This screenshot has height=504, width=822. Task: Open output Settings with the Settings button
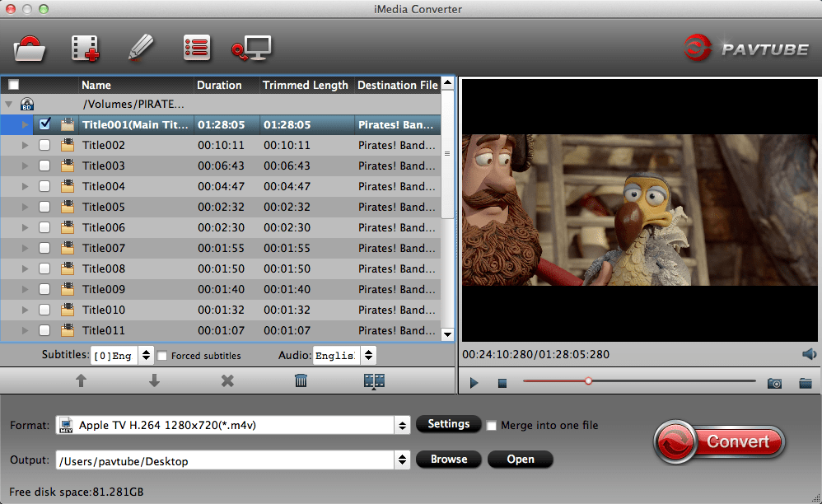[448, 425]
